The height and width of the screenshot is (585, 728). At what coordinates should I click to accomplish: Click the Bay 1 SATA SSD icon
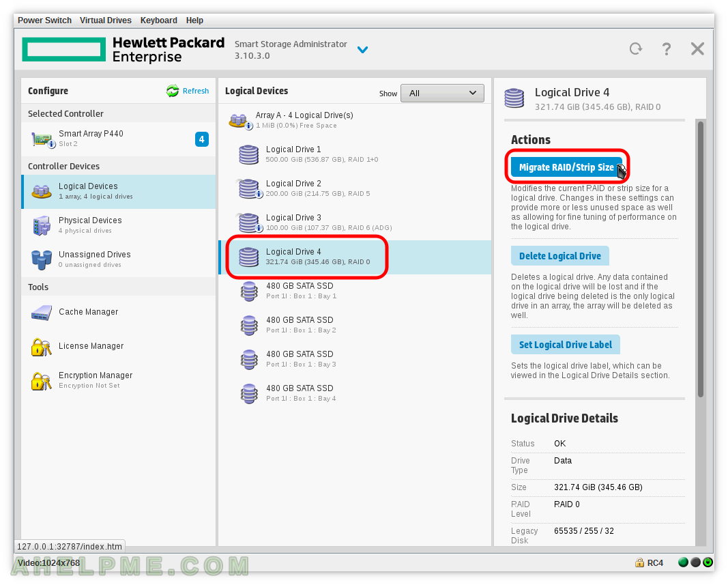(x=249, y=291)
